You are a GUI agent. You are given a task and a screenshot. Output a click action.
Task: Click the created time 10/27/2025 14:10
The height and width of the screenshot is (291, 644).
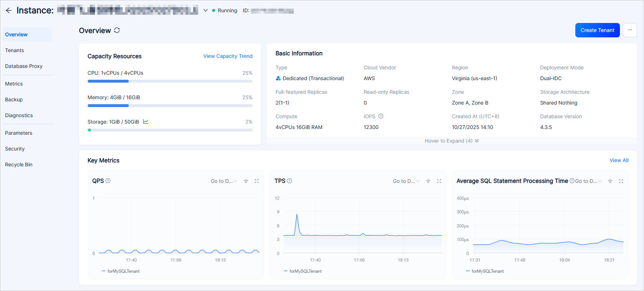click(x=472, y=127)
